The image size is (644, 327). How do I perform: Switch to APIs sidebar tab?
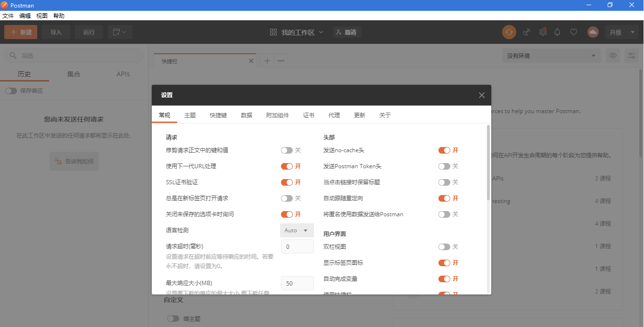coord(123,74)
